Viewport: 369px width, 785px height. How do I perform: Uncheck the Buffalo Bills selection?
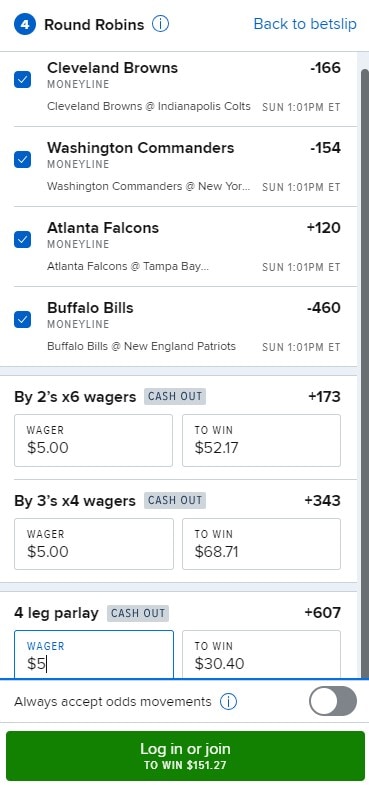(23, 319)
